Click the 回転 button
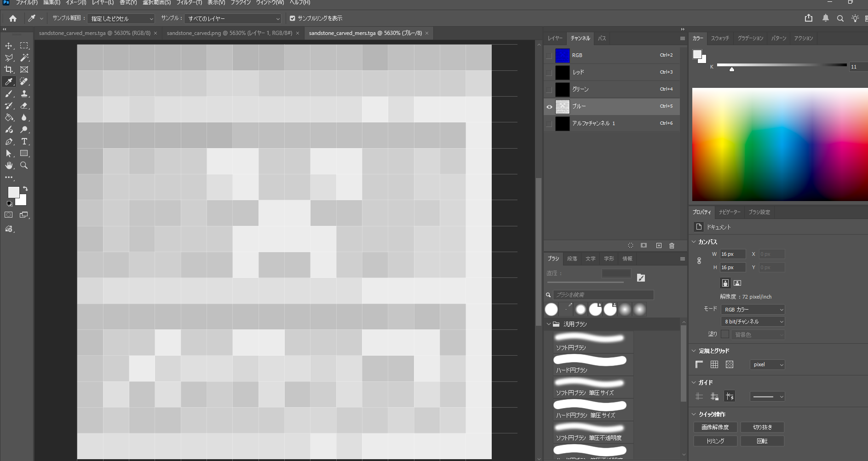Viewport: 868px width, 461px height. pyautogui.click(x=762, y=441)
